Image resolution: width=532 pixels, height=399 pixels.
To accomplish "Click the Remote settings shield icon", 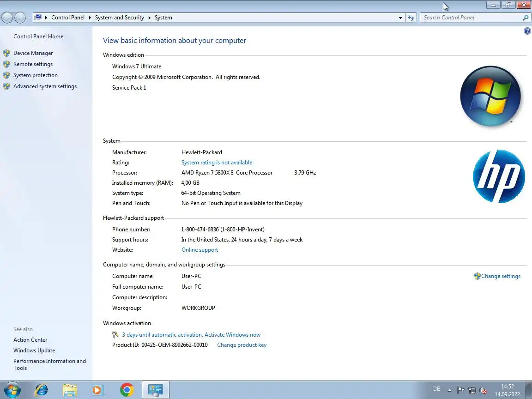I will [x=6, y=64].
